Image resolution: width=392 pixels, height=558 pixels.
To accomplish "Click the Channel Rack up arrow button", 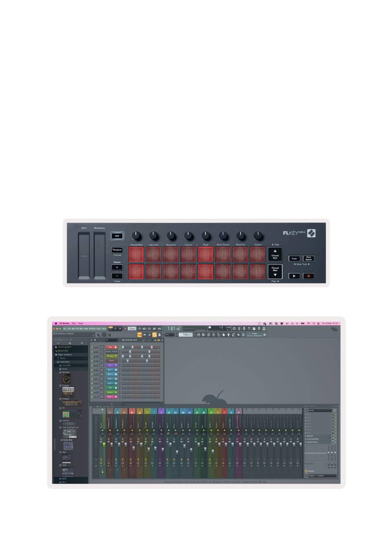I will tap(275, 254).
